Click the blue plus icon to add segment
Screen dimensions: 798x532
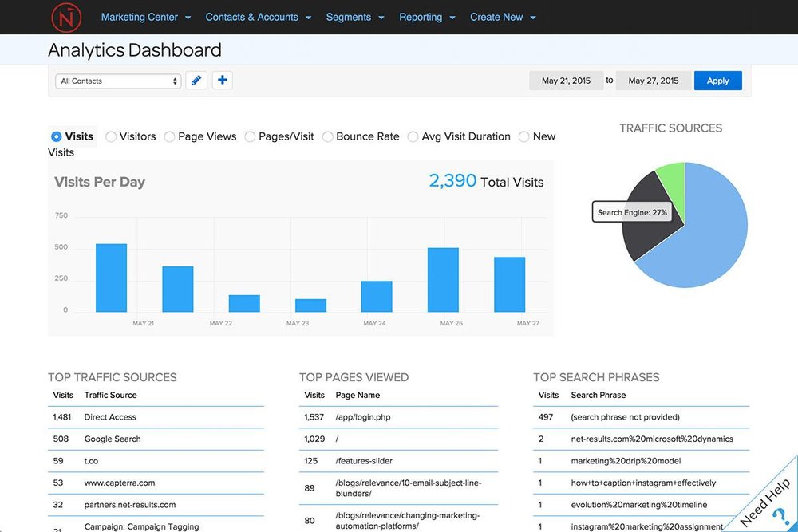222,80
